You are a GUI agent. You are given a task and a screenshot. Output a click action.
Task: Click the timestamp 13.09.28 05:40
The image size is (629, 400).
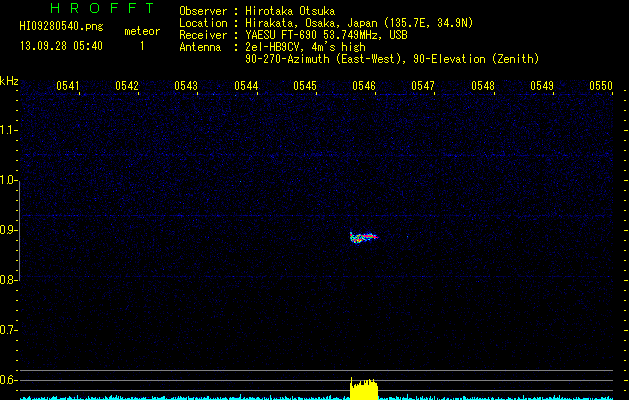[61, 46]
